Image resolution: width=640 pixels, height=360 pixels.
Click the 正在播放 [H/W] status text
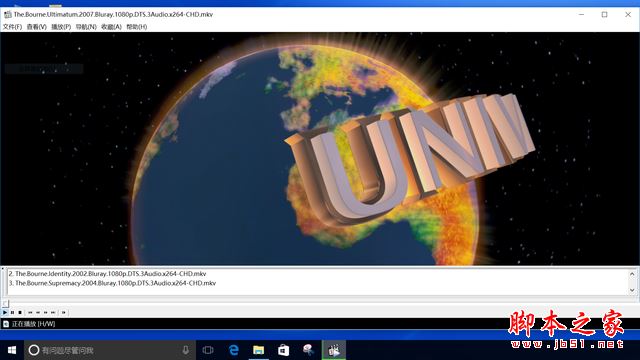tap(33, 324)
